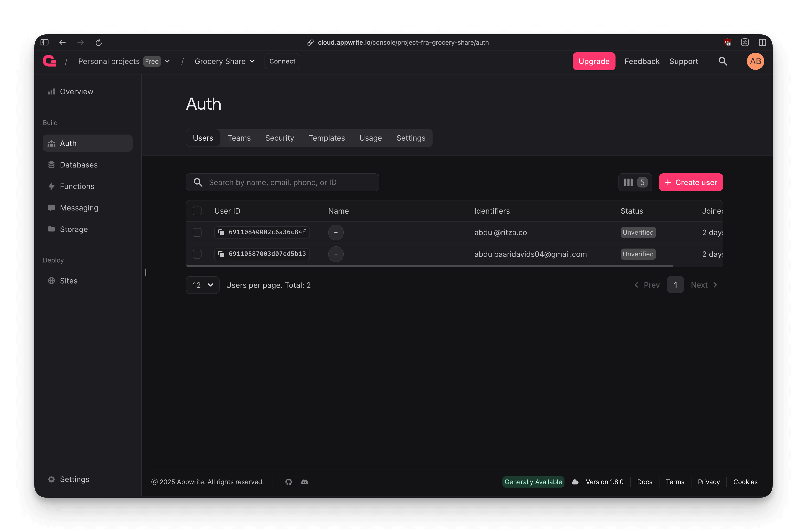Image resolution: width=807 pixels, height=532 pixels.
Task: Click the users table search field
Action: pyautogui.click(x=283, y=182)
